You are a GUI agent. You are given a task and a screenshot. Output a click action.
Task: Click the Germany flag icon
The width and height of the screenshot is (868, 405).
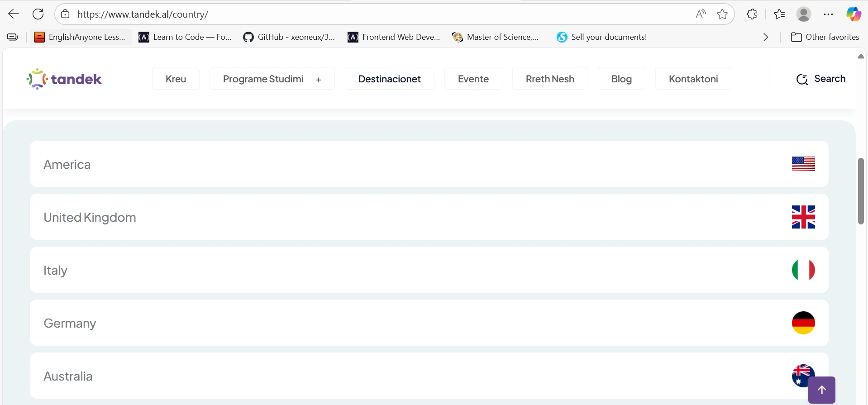click(803, 323)
